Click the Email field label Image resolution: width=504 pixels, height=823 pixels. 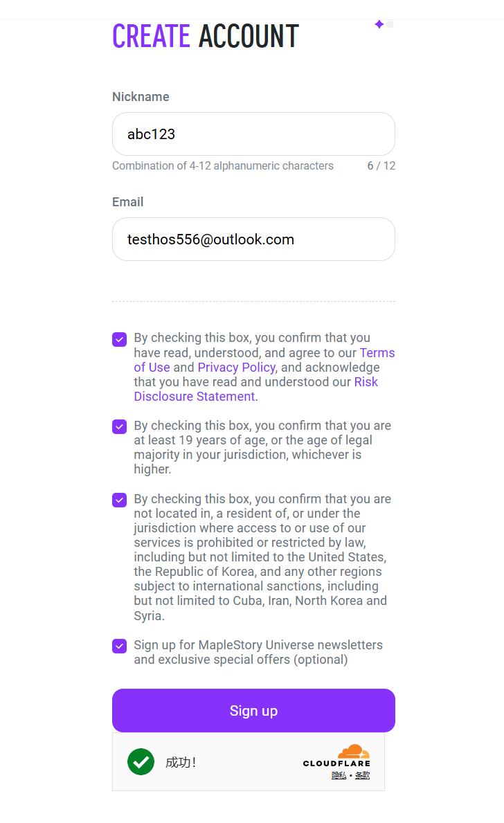point(127,202)
